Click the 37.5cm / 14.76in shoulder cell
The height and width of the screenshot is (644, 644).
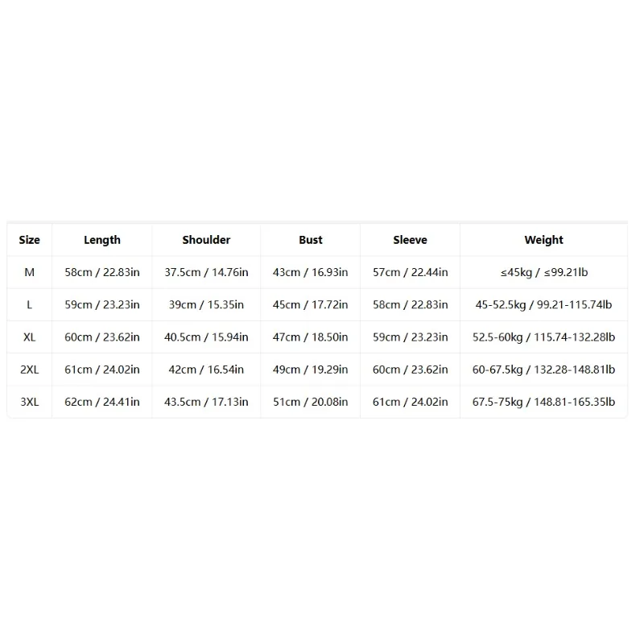click(x=206, y=272)
